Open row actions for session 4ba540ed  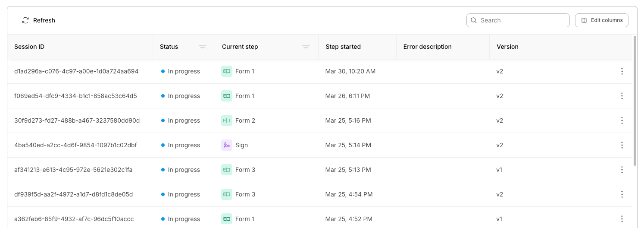(622, 145)
